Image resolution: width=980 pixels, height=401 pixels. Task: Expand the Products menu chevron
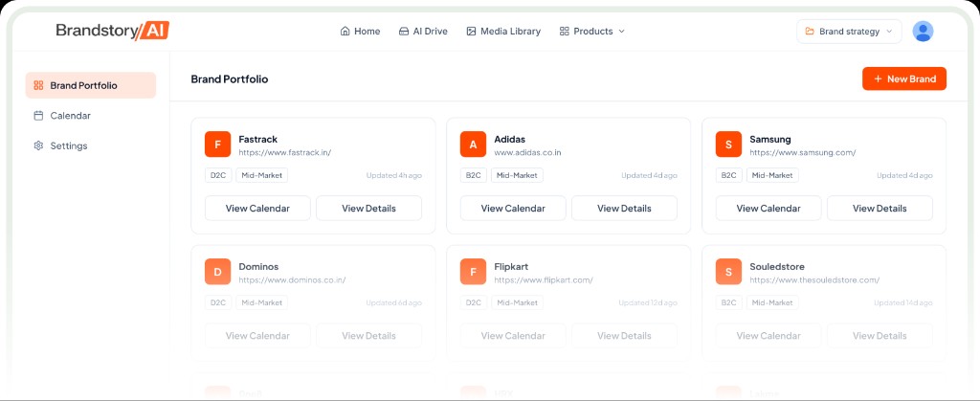pos(621,32)
